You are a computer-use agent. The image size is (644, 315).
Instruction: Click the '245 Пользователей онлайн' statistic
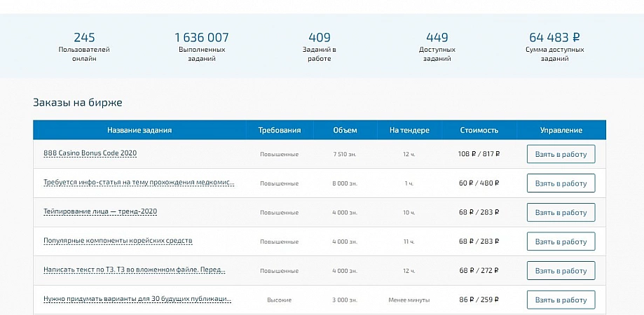[84, 46]
